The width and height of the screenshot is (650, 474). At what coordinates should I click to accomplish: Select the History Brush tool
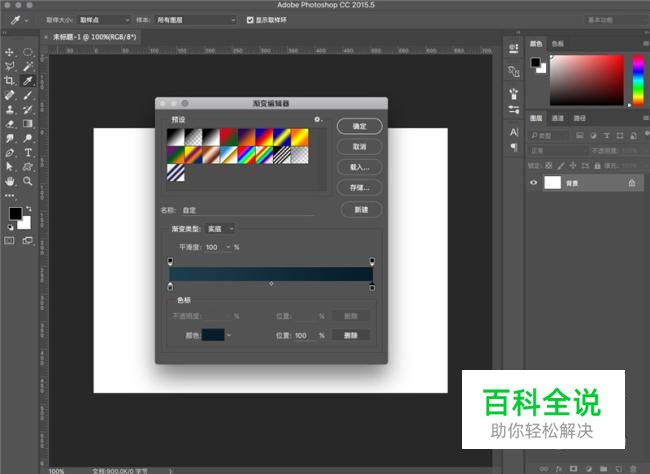(x=28, y=109)
